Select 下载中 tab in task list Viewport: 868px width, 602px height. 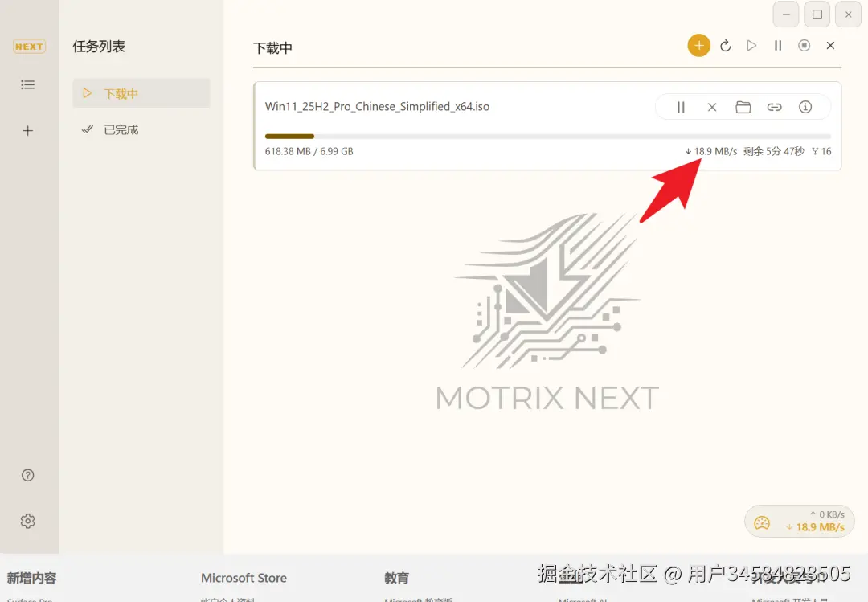point(141,93)
